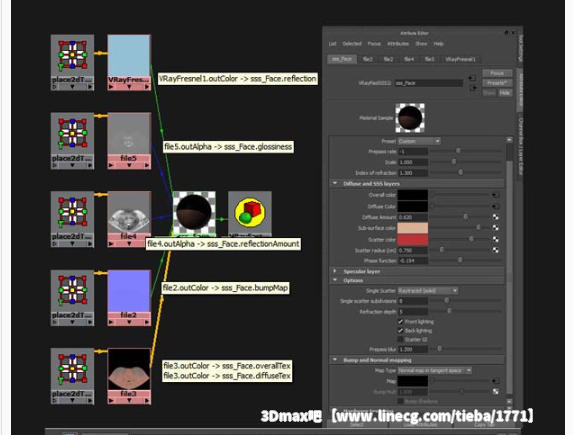The image size is (573, 435).
Task: Collapse the Options section
Action: (335, 280)
